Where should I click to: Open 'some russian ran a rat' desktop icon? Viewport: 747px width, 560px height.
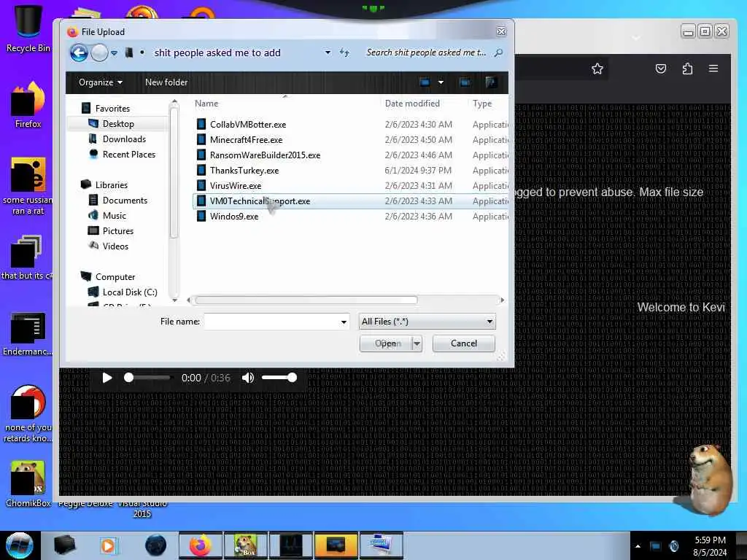point(28,186)
